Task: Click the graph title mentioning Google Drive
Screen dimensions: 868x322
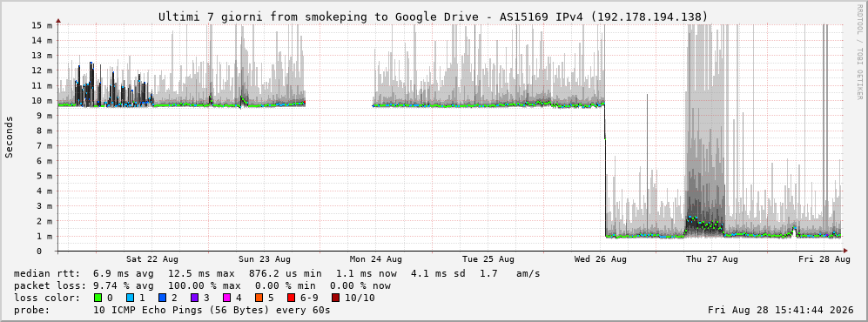Action: click(433, 17)
